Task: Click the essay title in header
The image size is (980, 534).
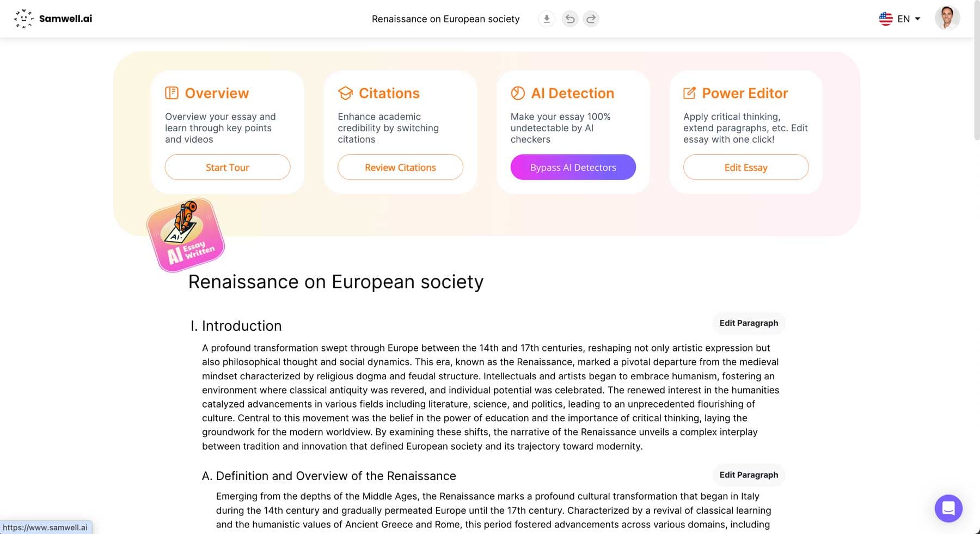Action: point(445,19)
